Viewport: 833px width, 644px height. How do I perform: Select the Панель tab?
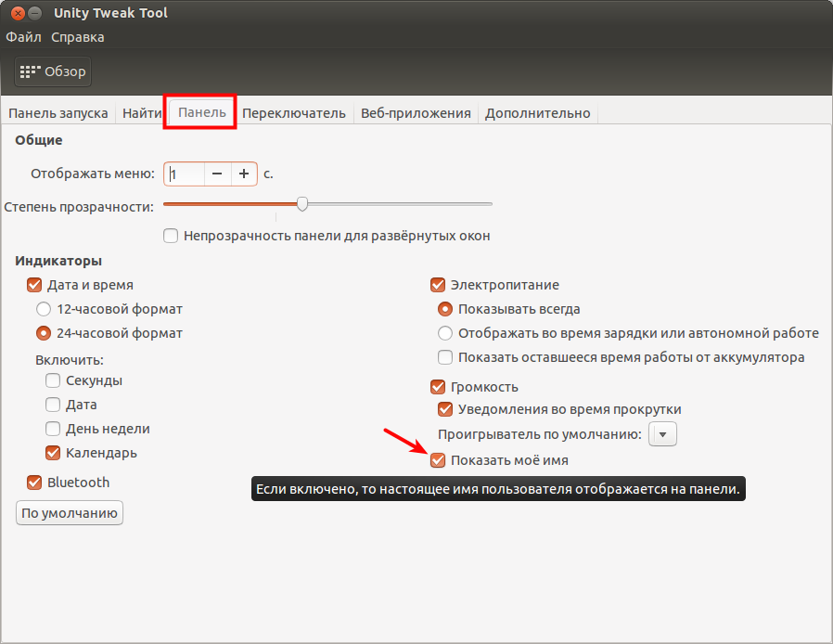(x=202, y=112)
